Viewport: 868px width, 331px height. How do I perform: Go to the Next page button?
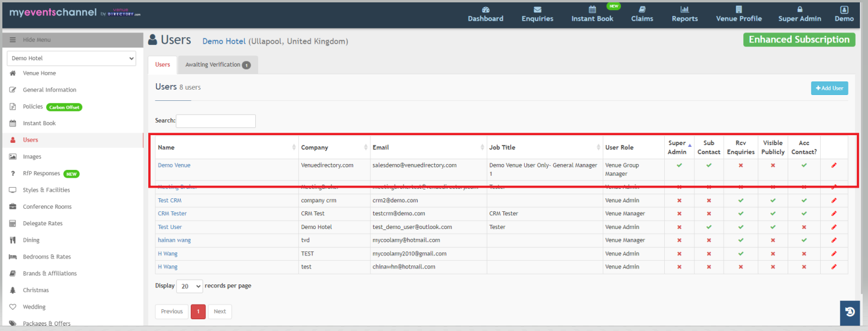(x=220, y=312)
